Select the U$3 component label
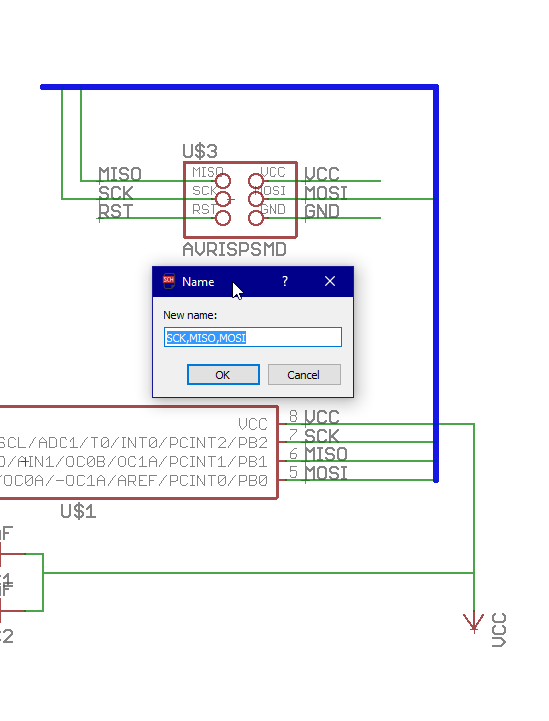Screen dimensions: 549x721 pos(200,151)
